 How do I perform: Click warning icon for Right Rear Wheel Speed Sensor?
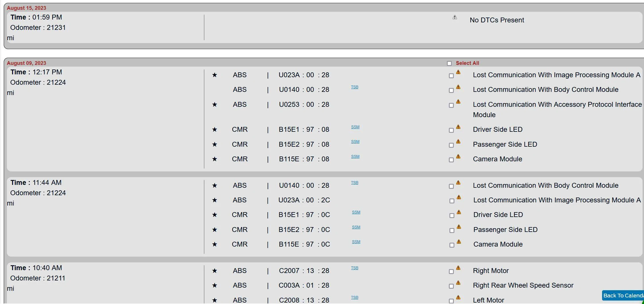coord(458,282)
